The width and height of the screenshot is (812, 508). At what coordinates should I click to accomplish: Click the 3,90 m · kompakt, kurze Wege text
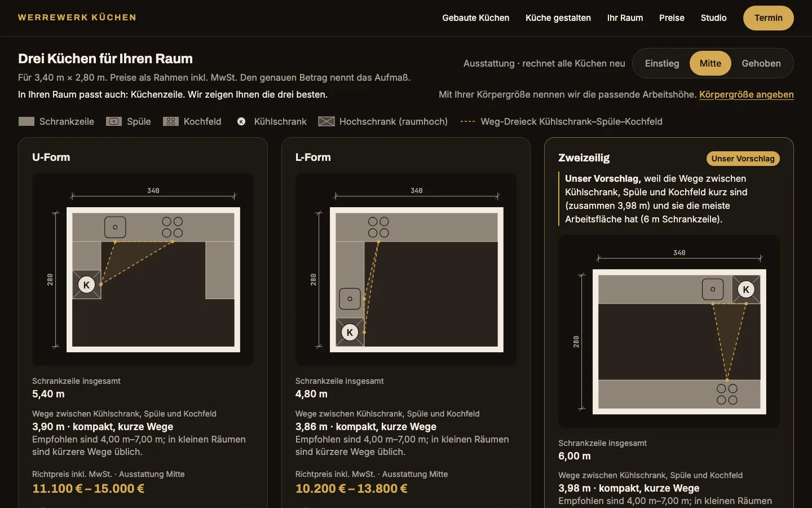(x=103, y=427)
